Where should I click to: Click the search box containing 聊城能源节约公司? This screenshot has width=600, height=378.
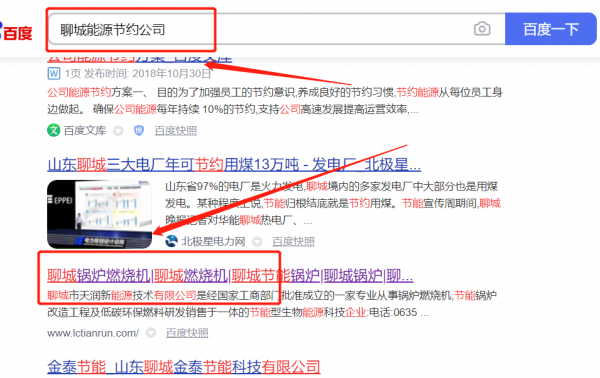click(x=276, y=29)
